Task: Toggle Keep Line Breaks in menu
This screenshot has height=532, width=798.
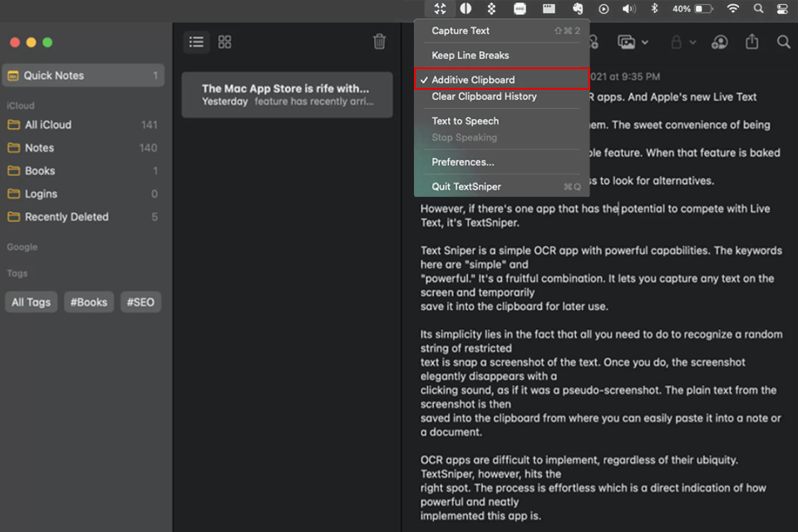Action: (502, 55)
